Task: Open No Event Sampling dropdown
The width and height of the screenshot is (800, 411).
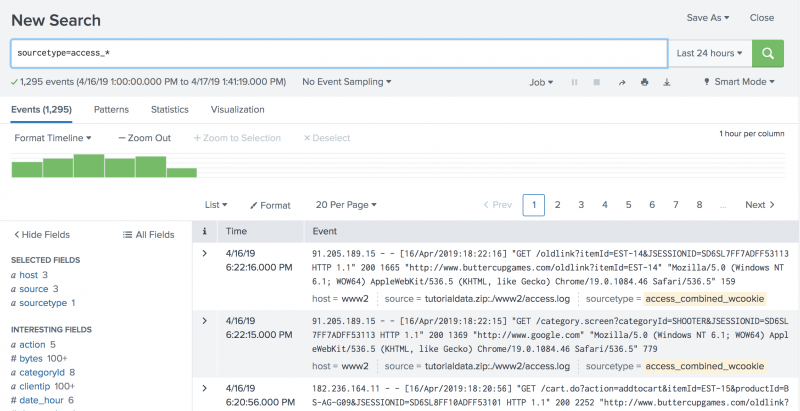Action: [346, 82]
